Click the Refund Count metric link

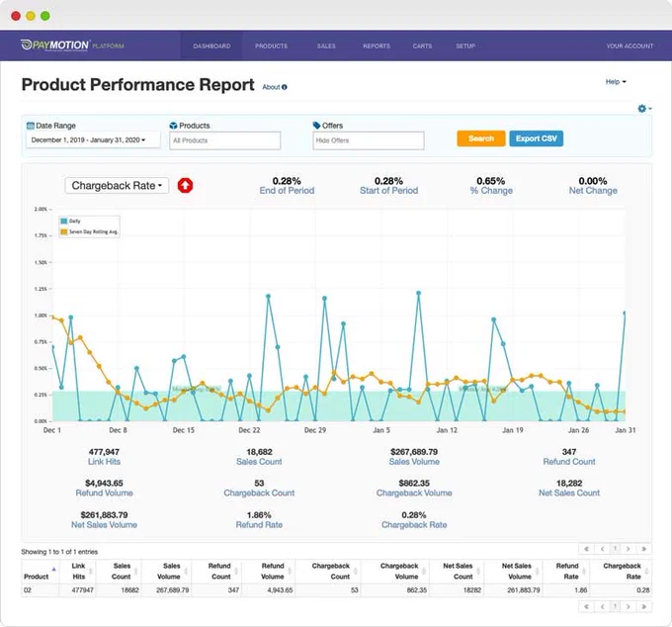(569, 462)
